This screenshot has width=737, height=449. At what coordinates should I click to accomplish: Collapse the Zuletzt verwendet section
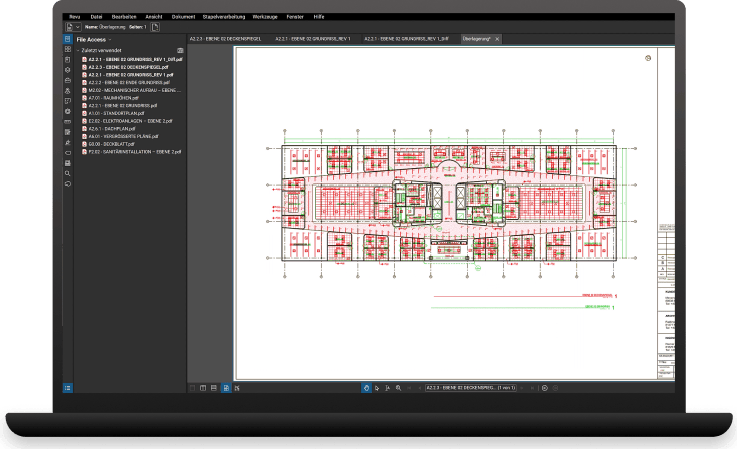78,50
